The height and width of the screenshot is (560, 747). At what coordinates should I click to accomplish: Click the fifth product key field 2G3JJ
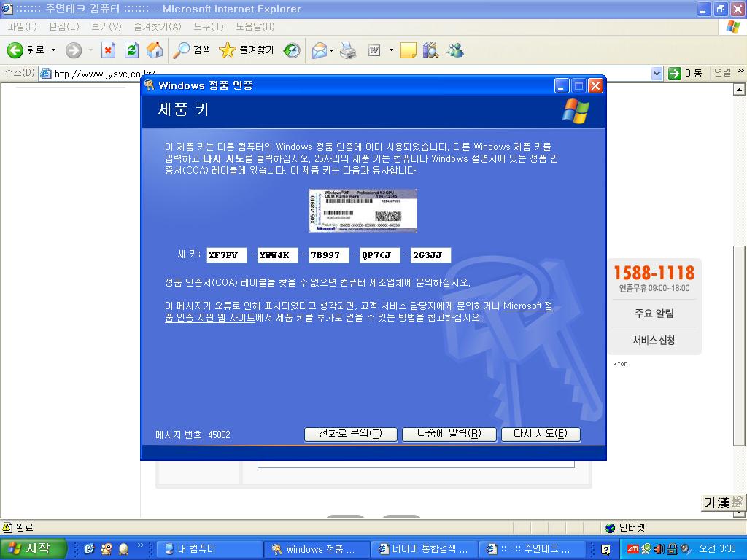tap(430, 255)
